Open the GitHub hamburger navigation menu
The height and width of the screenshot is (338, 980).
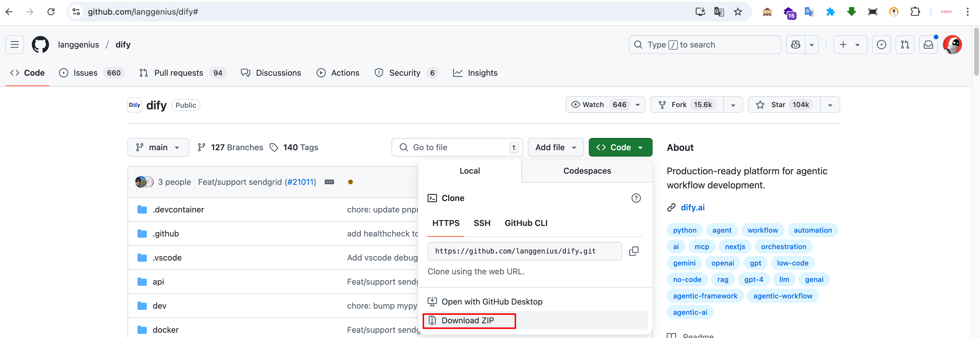[14, 45]
